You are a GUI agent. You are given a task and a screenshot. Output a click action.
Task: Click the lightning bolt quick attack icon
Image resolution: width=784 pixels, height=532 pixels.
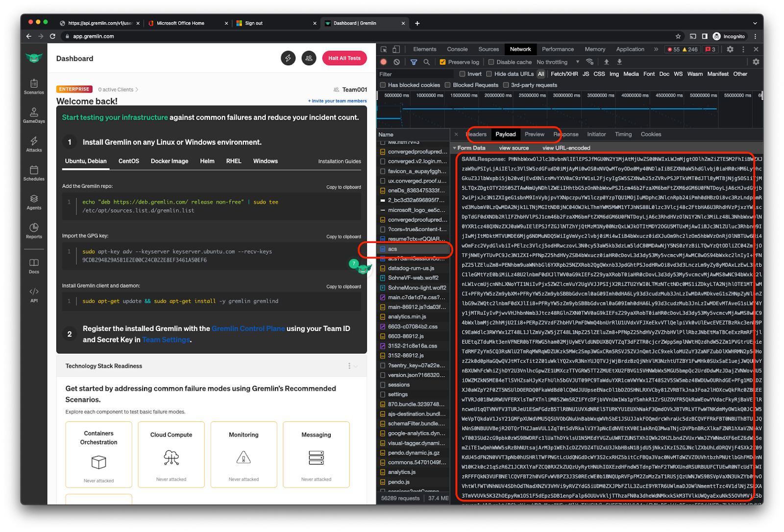(x=288, y=58)
